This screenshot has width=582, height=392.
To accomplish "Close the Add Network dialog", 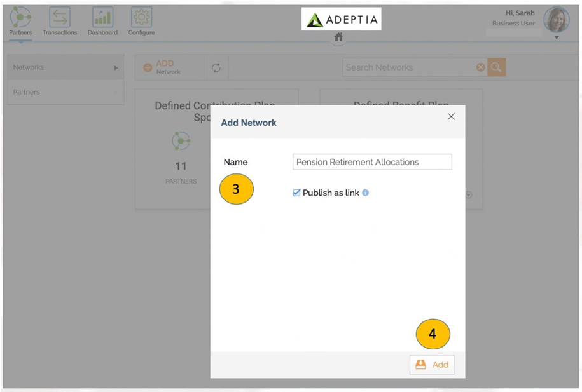I will point(451,116).
